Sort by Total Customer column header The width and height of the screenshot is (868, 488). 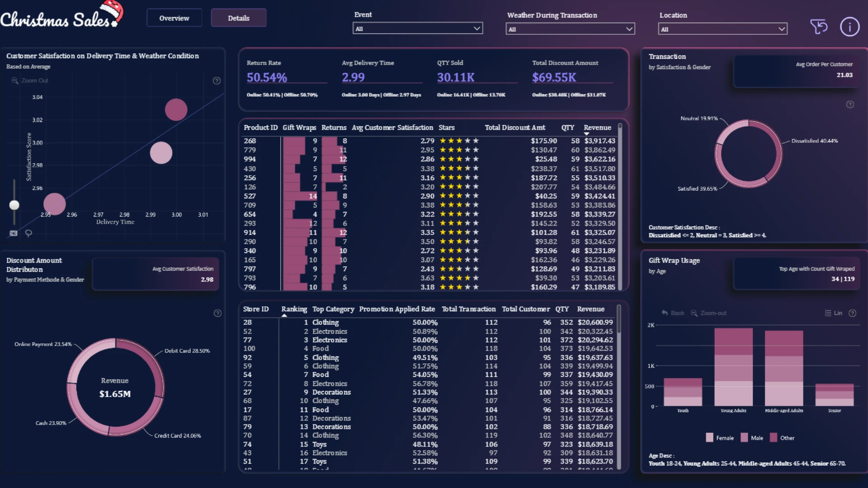pyautogui.click(x=526, y=309)
